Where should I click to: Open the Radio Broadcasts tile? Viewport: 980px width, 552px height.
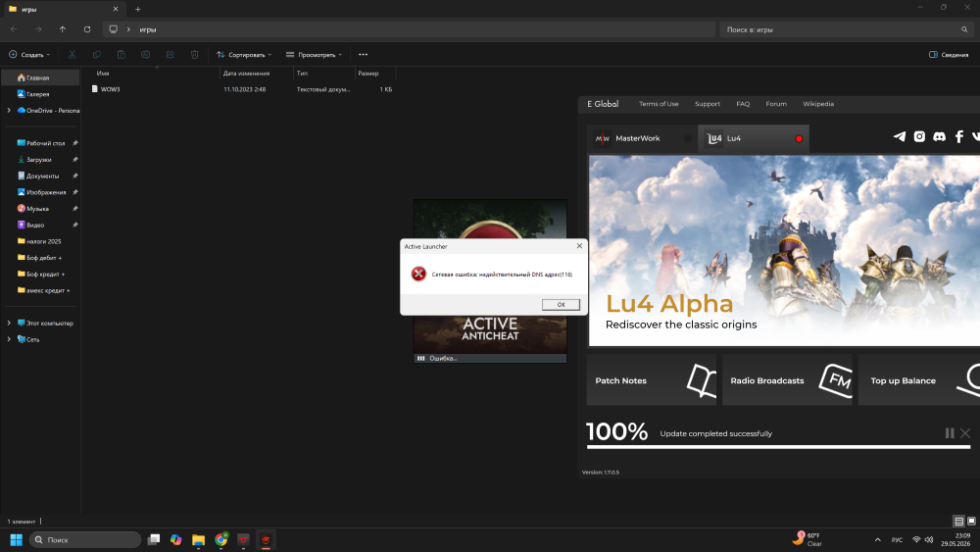click(x=788, y=380)
